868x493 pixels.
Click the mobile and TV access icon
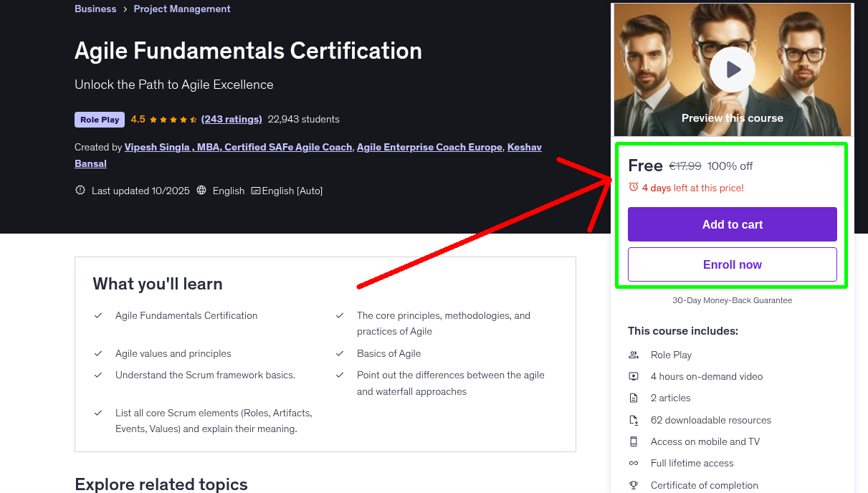click(634, 441)
